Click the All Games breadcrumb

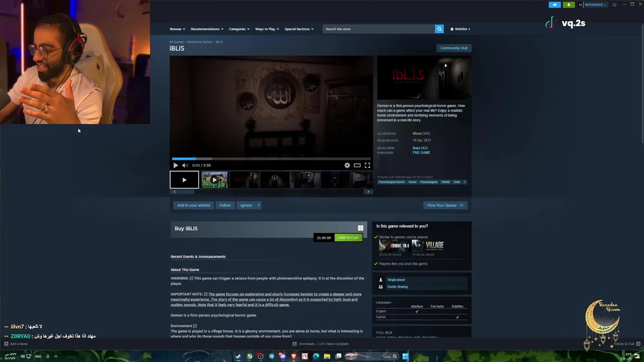(177, 42)
